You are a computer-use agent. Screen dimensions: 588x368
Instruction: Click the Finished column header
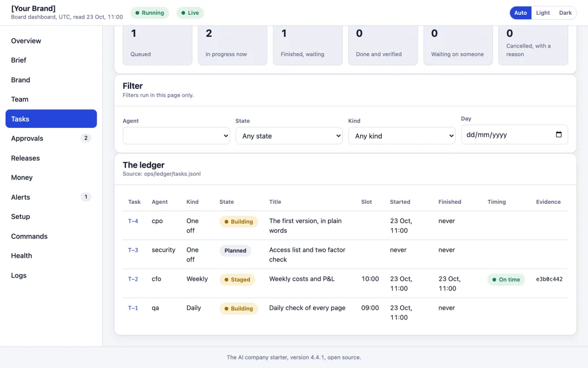449,202
